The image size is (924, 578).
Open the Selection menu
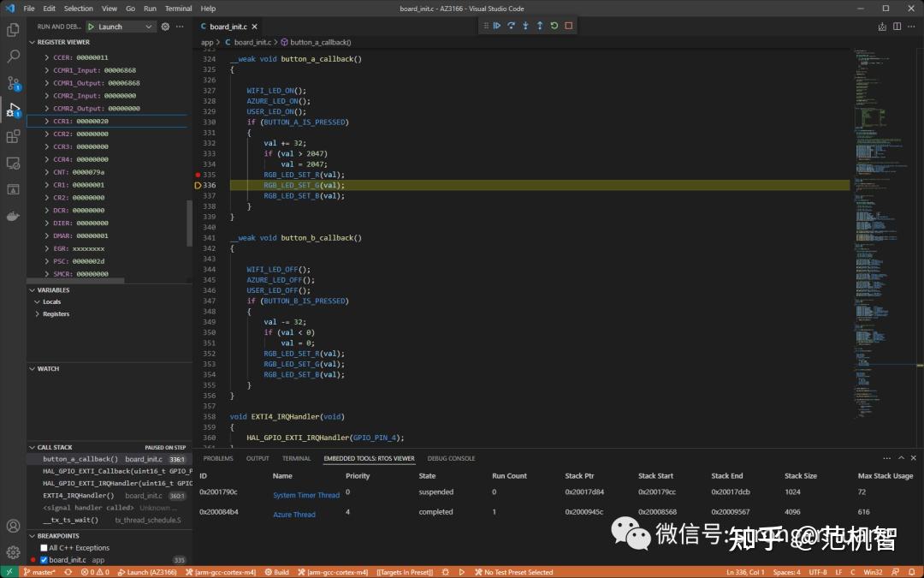click(x=79, y=9)
